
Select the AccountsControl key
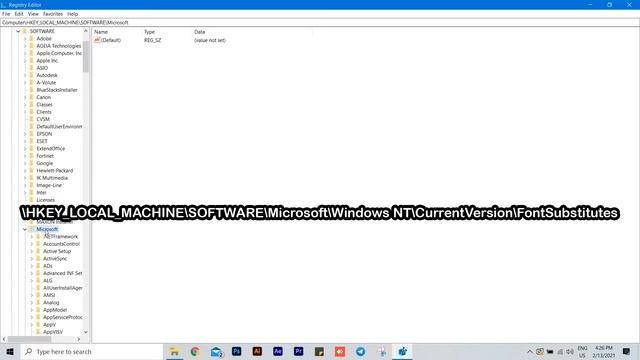pos(62,244)
